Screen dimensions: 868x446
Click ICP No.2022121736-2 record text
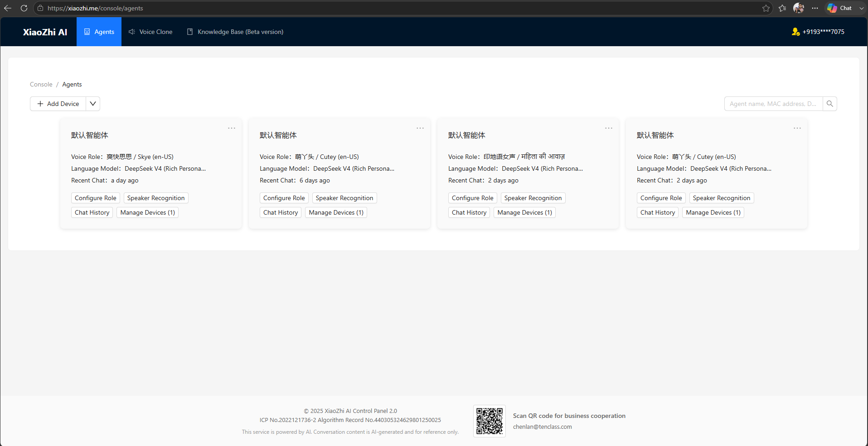(288, 420)
